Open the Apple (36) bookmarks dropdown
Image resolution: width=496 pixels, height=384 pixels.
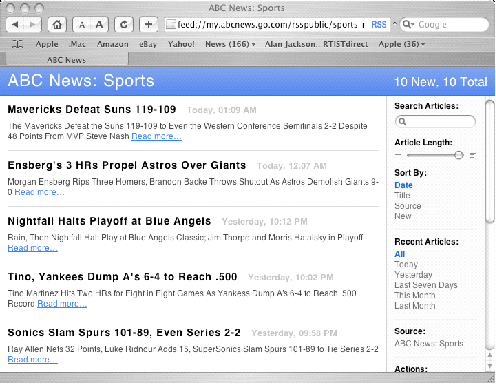click(402, 44)
